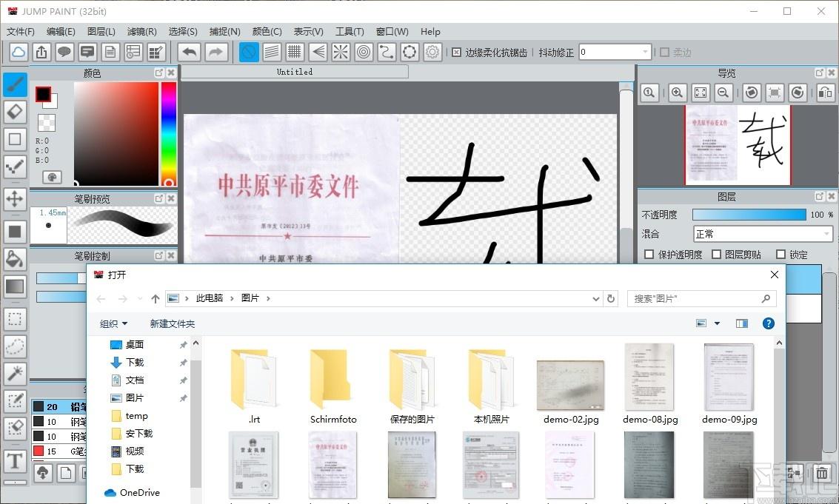The height and width of the screenshot is (504, 839).
Task: Enable the 锁定 layer checkbox
Action: [780, 255]
